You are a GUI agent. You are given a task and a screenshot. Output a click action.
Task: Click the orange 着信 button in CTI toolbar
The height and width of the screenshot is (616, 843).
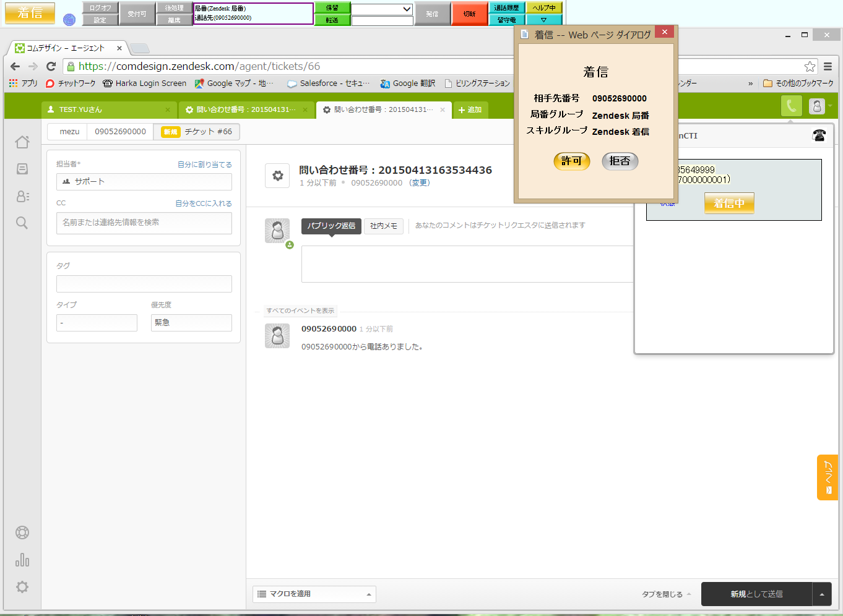tap(30, 13)
